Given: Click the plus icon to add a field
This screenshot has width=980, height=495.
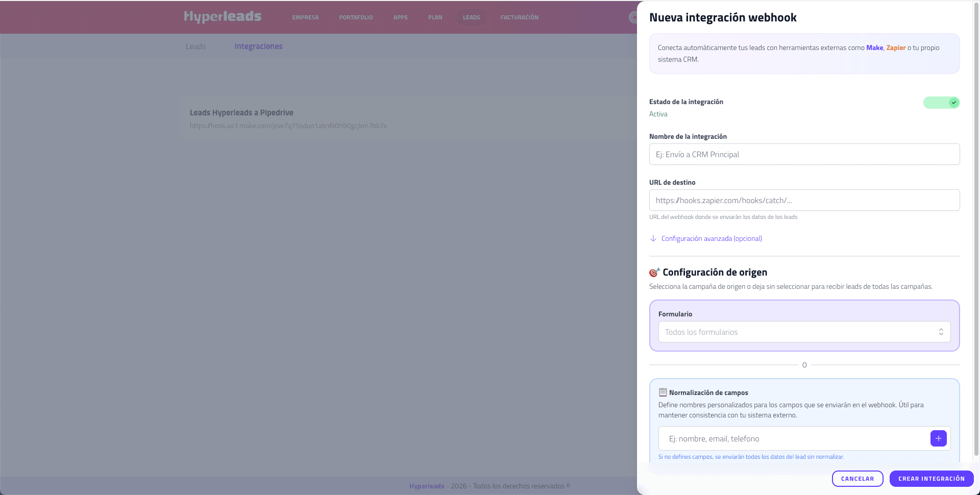Looking at the screenshot, I should coord(938,438).
